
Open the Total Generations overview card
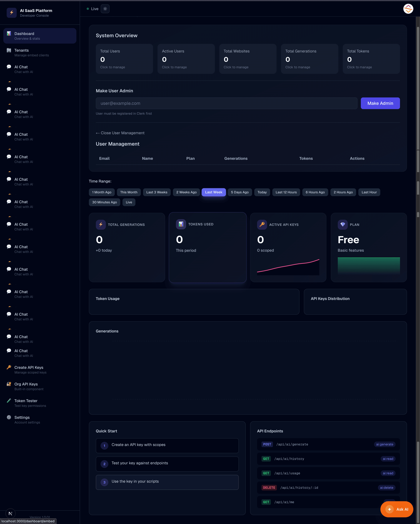(309, 59)
